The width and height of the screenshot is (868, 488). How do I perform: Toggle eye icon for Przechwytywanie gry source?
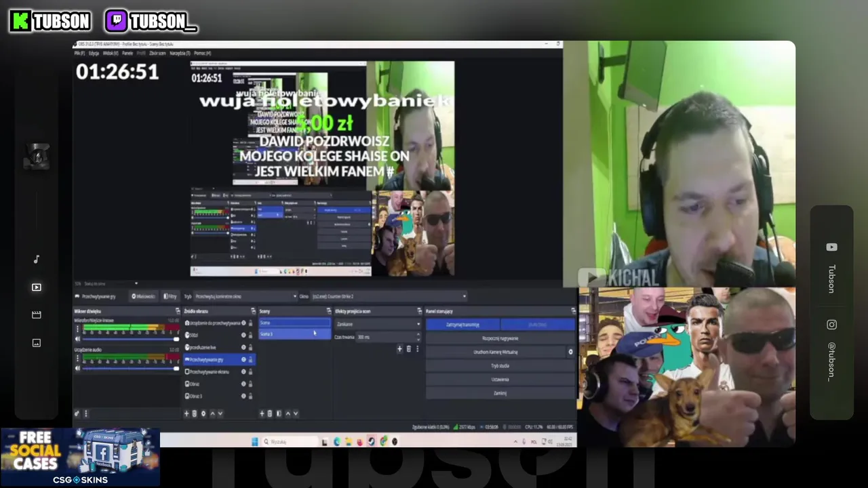(x=243, y=360)
